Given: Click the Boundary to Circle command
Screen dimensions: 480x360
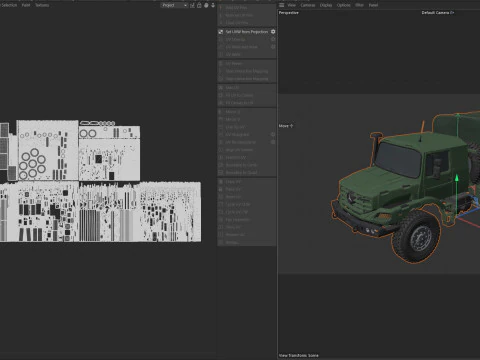Looking at the screenshot, I should (241, 165).
